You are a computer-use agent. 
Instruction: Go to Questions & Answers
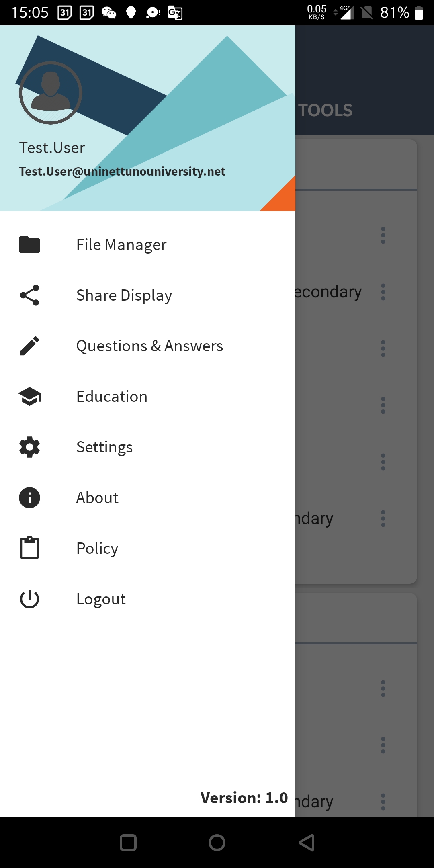[x=149, y=346]
